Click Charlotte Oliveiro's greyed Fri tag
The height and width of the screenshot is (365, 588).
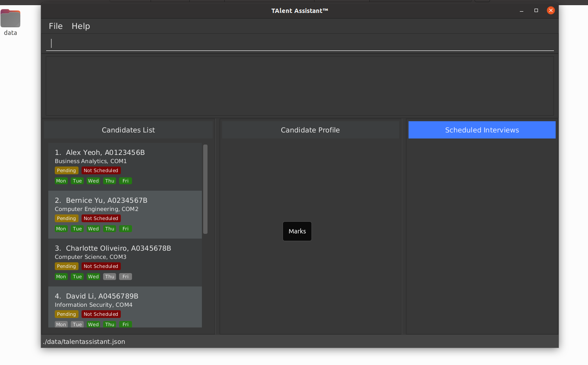click(126, 277)
